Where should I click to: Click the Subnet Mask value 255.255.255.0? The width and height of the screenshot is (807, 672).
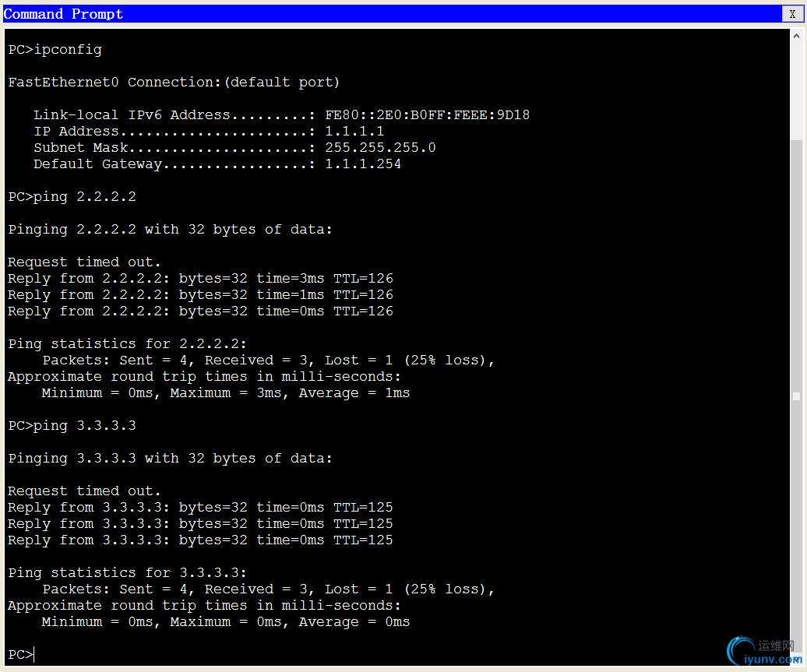380,148
